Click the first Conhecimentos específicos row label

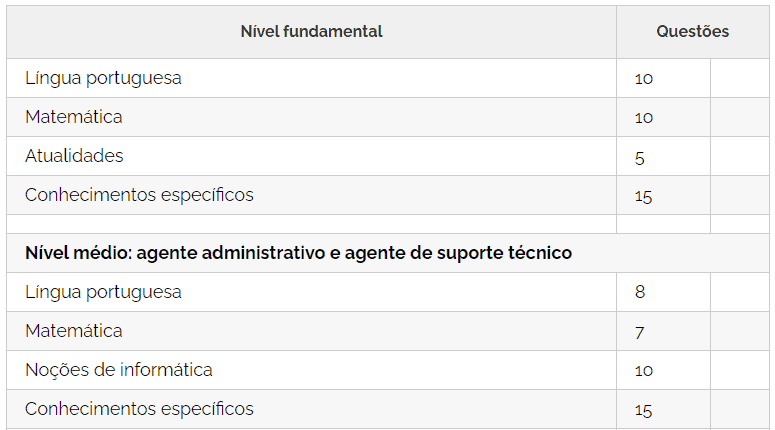(x=139, y=195)
